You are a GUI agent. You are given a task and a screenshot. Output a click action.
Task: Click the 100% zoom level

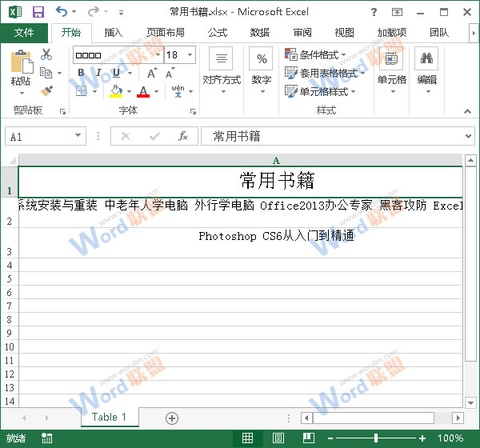click(450, 438)
